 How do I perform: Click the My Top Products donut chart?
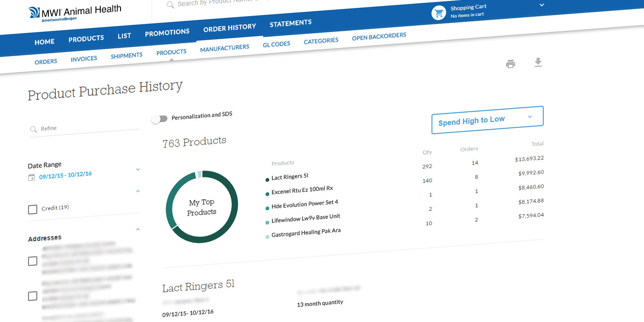(201, 207)
